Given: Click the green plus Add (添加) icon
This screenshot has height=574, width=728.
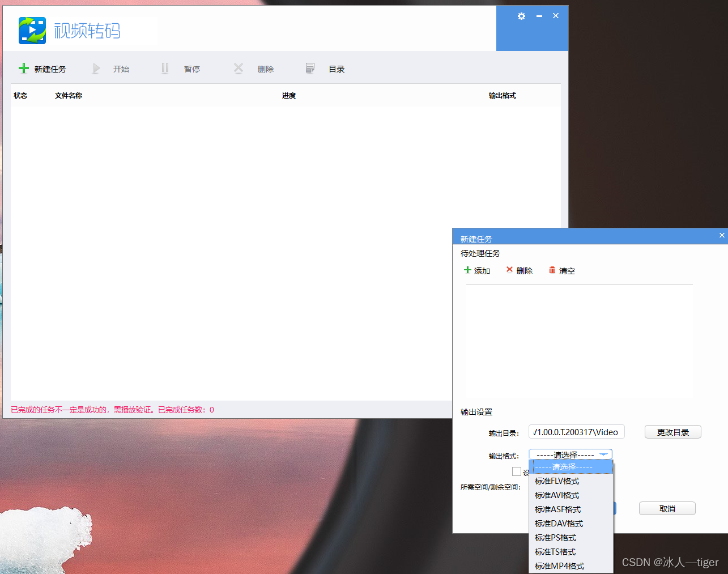Looking at the screenshot, I should pos(467,270).
